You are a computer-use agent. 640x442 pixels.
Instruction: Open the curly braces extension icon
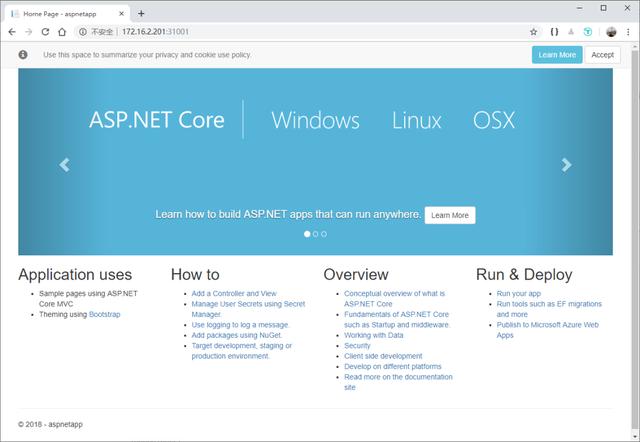pos(554,32)
